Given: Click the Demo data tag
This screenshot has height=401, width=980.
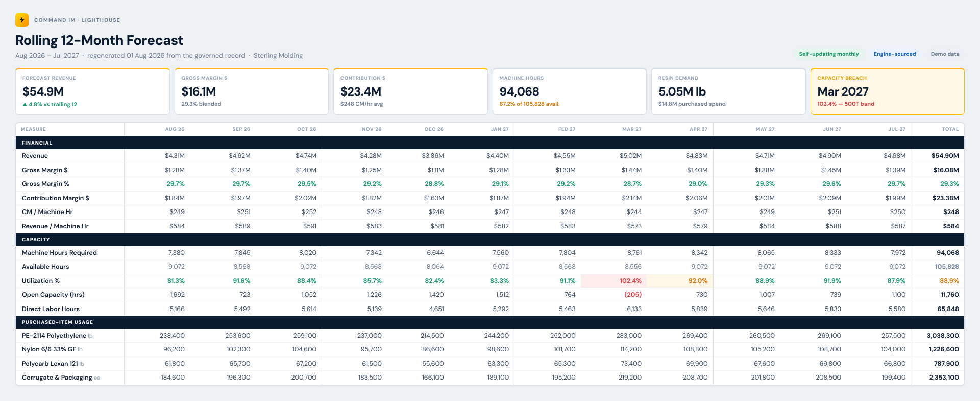Looking at the screenshot, I should 945,54.
